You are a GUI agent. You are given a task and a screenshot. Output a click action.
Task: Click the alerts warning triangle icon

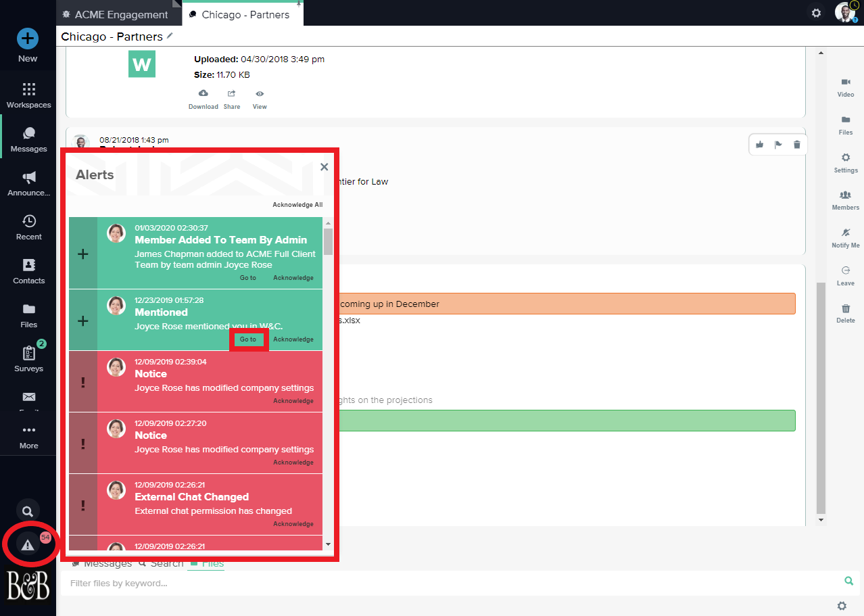pos(28,545)
